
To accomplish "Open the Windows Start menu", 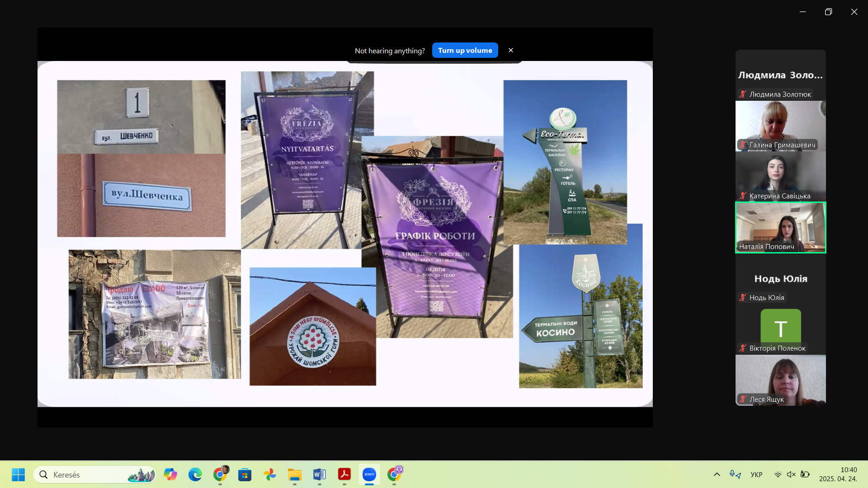I will [18, 474].
